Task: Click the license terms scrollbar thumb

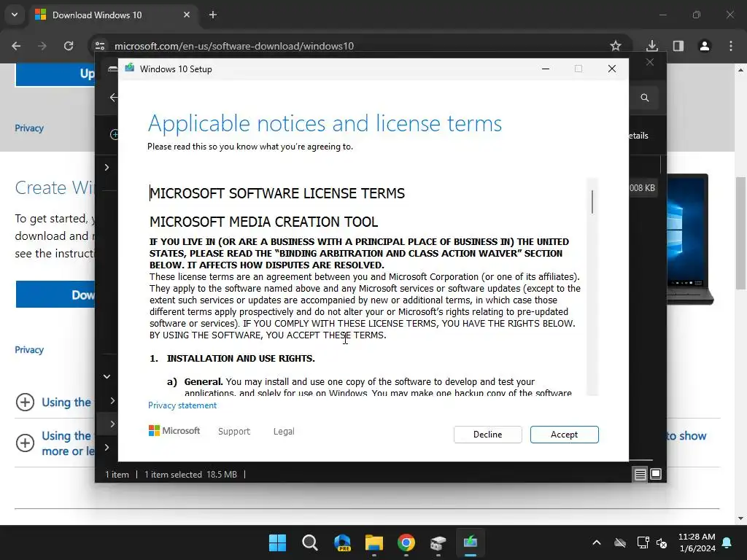Action: (x=592, y=202)
